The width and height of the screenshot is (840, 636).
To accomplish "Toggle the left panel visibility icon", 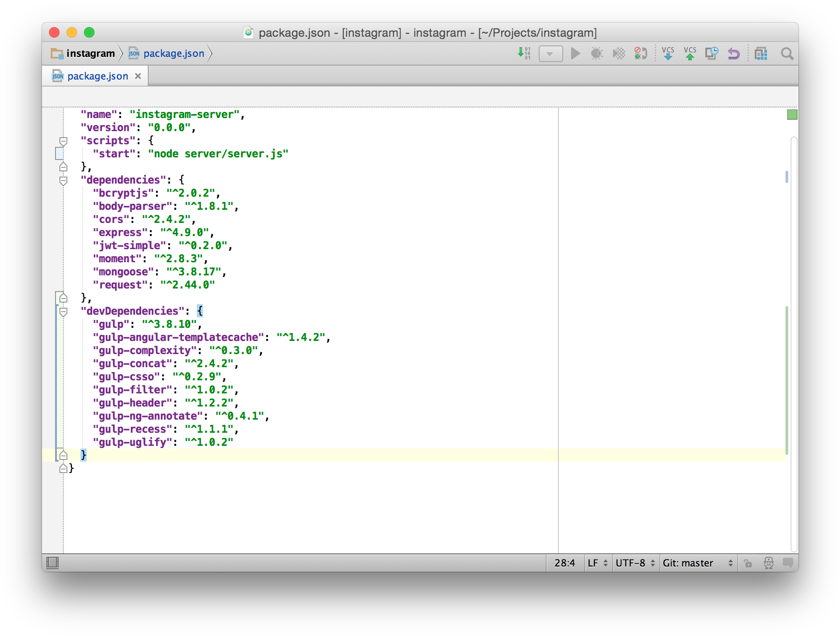I will 52,563.
